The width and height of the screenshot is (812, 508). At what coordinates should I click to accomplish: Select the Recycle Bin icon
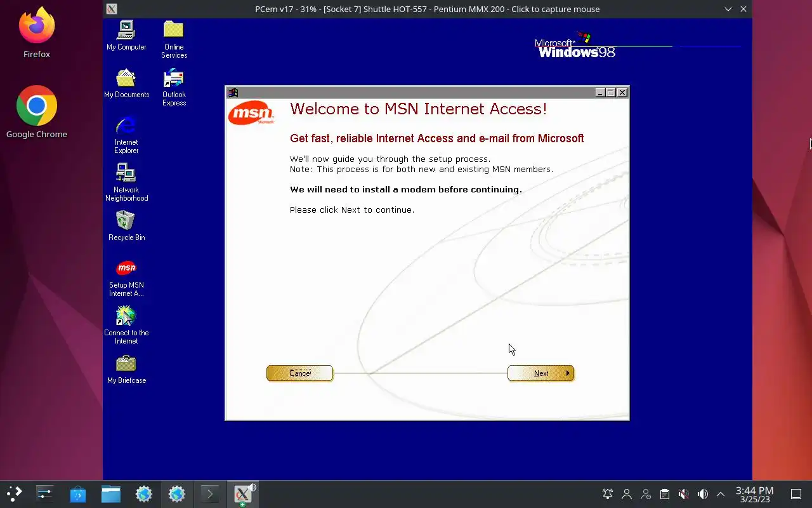(x=126, y=226)
